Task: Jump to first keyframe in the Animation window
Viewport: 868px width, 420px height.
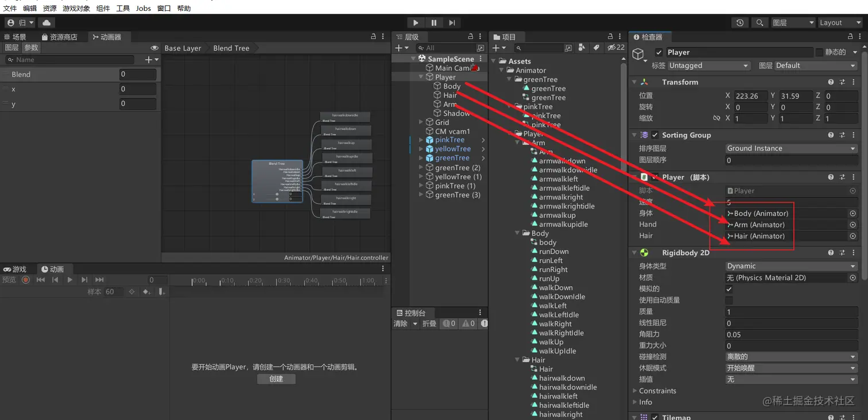Action: 41,280
